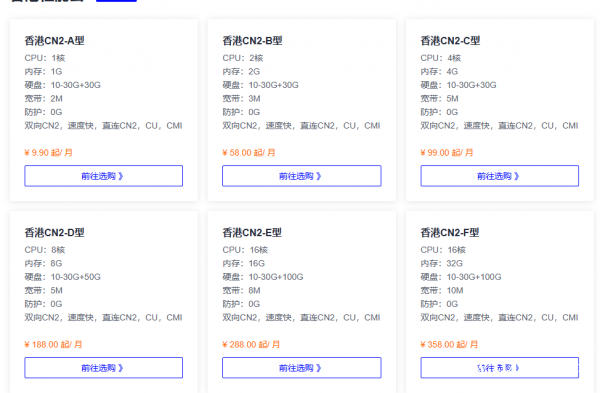
Task: Click CPU: 1核 in A型 card
Action: (45, 58)
